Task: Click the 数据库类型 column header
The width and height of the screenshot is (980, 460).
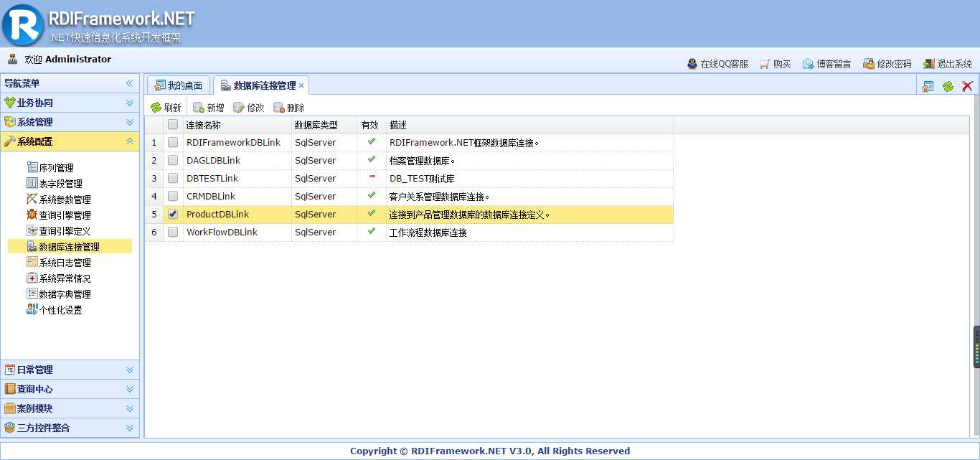Action: [324, 125]
